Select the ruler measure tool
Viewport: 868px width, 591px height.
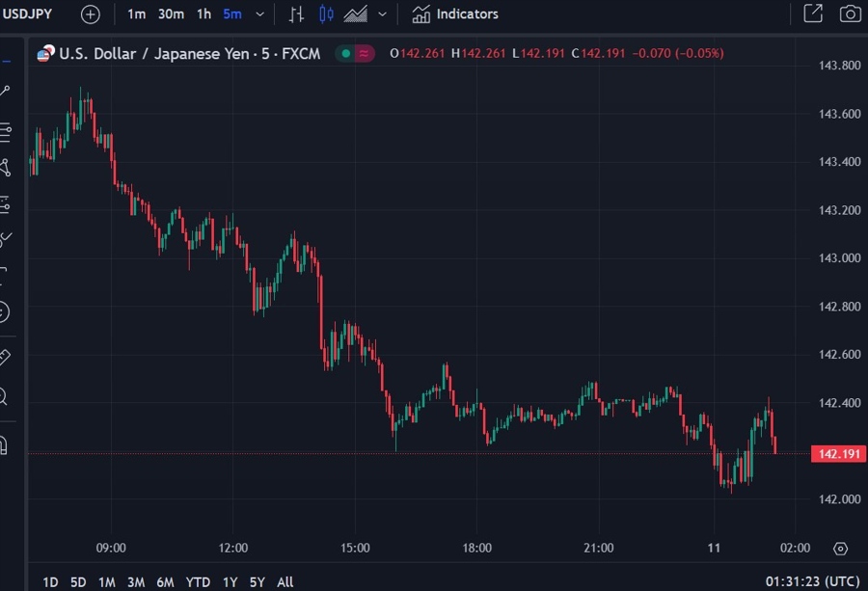5,358
